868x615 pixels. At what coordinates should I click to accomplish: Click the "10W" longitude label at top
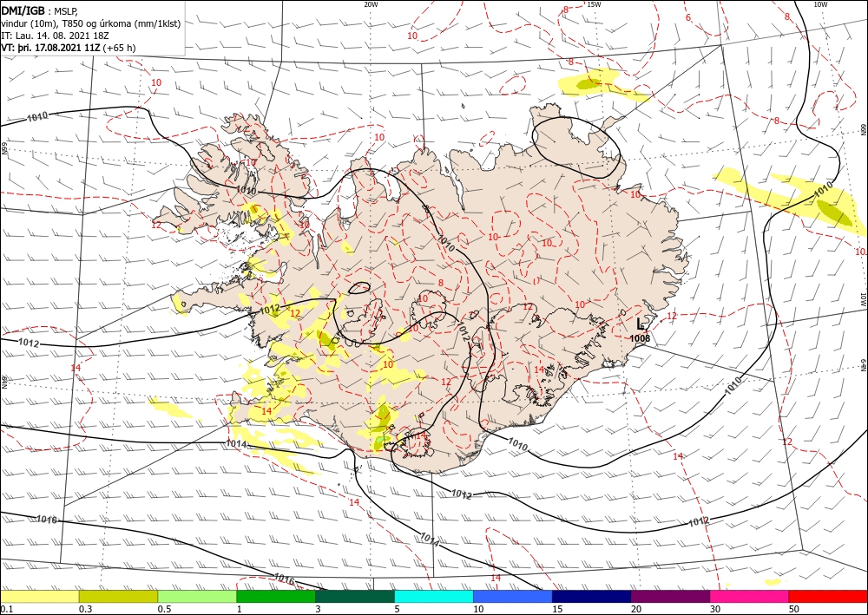point(820,4)
